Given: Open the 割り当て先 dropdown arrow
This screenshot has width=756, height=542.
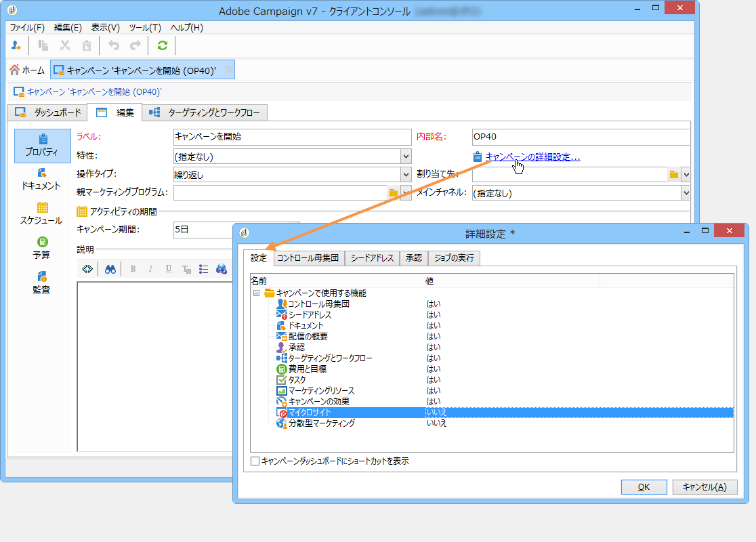Looking at the screenshot, I should 686,175.
